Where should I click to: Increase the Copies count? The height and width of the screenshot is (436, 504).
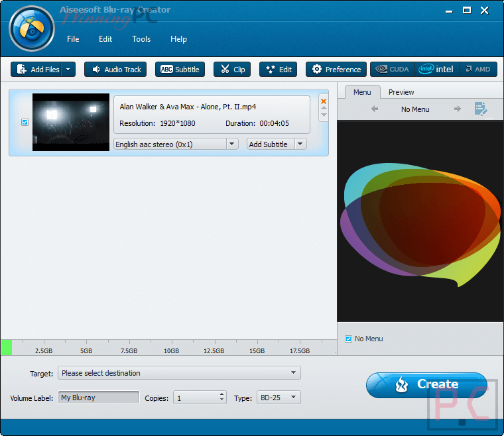point(221,394)
